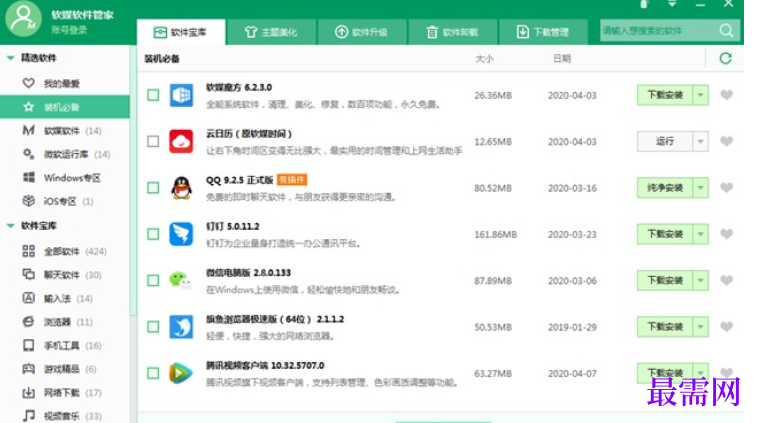This screenshot has height=423, width=759.
Task: Check the 腾讯视频客户端 checkbox
Action: coord(153,373)
